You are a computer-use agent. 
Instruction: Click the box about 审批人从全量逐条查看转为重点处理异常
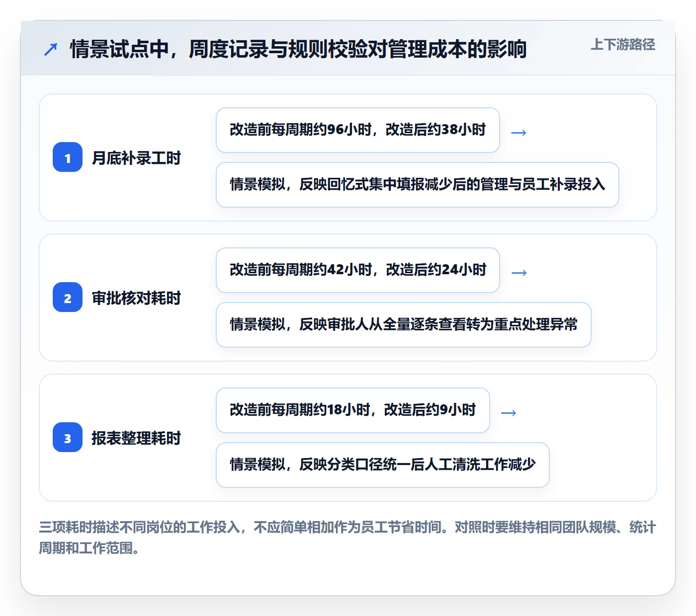click(x=404, y=325)
